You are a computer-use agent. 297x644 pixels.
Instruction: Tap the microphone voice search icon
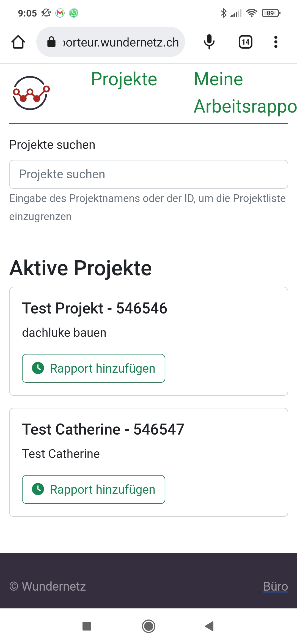tap(209, 42)
